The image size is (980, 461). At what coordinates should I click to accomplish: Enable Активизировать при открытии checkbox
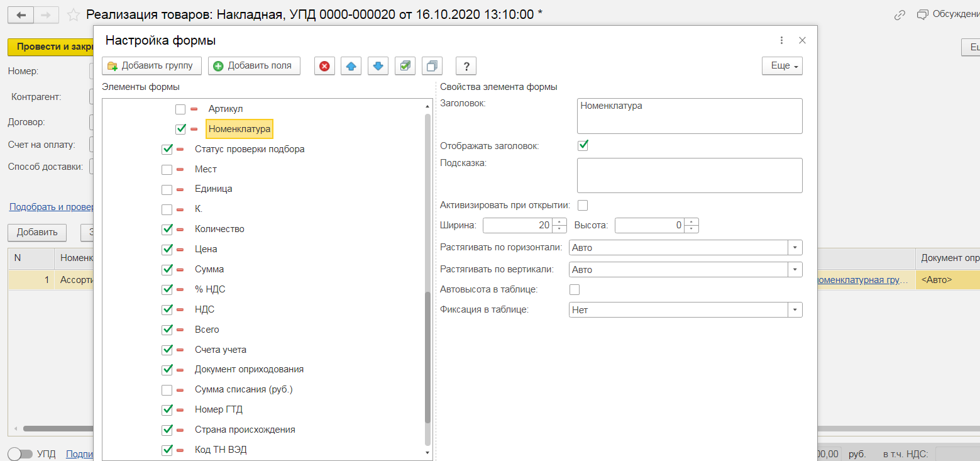[583, 205]
